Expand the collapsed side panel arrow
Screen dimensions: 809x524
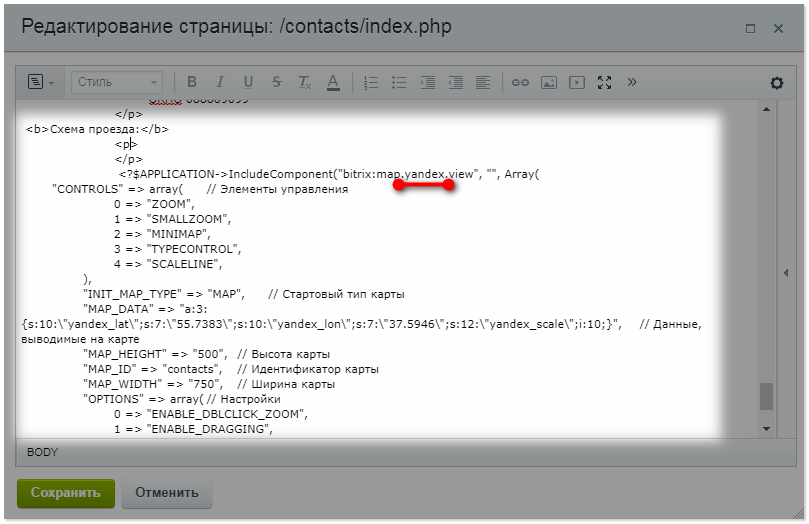pos(786,273)
